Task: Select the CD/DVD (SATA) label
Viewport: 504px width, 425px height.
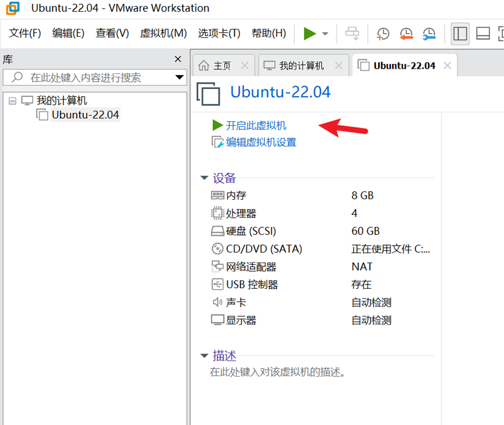Action: [264, 249]
